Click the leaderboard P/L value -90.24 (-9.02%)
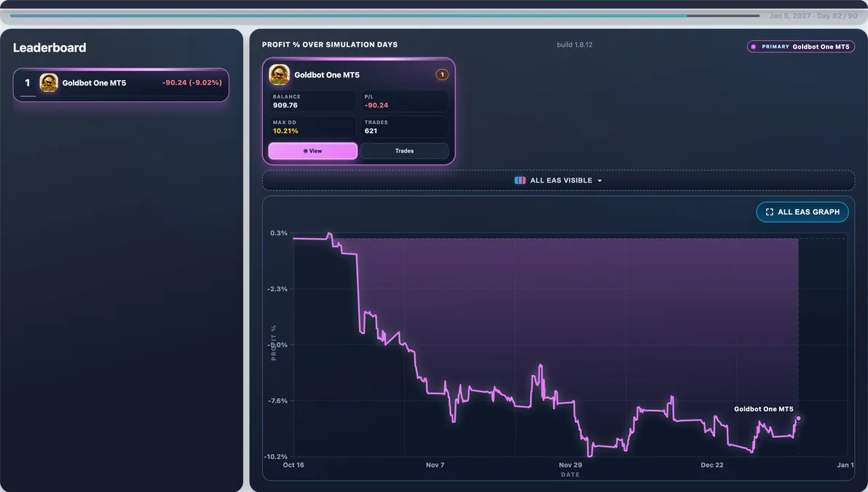The image size is (868, 492). point(192,82)
